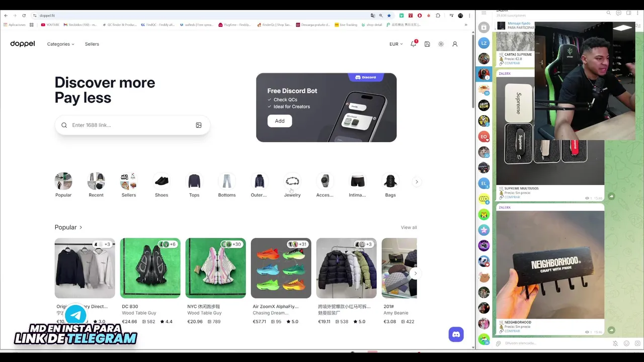Image resolution: width=644 pixels, height=362 pixels.
Task: Show hidden bookmarks with the » overflow
Action: pyautogui.click(x=465, y=25)
